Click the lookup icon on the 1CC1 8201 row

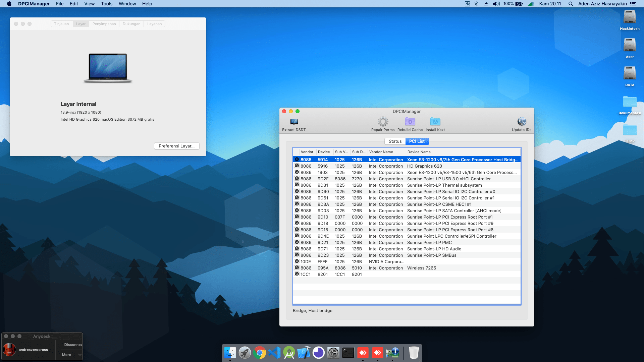(x=297, y=274)
